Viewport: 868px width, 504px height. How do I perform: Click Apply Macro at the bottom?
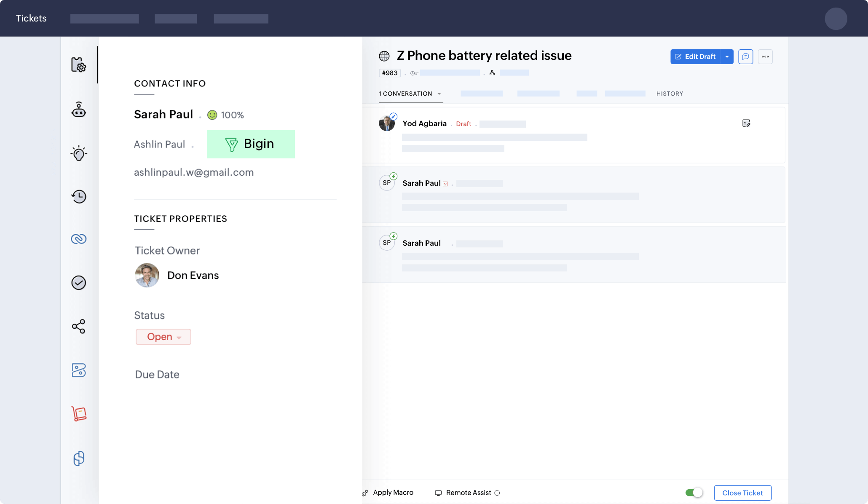click(x=393, y=492)
